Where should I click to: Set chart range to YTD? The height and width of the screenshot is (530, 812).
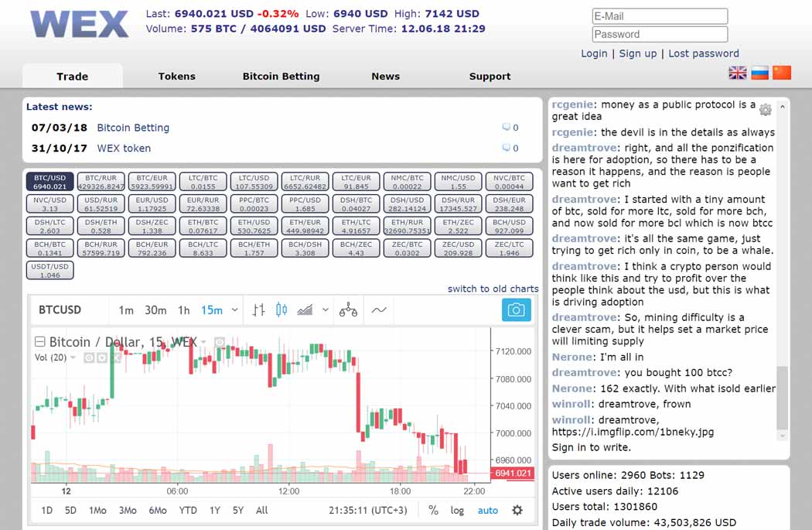[x=188, y=511]
